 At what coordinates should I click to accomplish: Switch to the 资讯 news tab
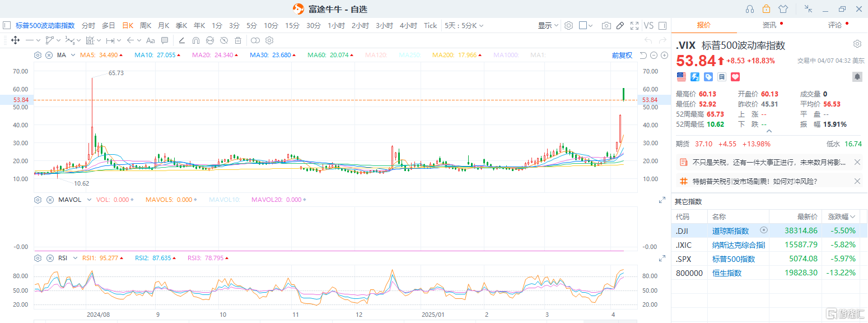click(x=769, y=25)
